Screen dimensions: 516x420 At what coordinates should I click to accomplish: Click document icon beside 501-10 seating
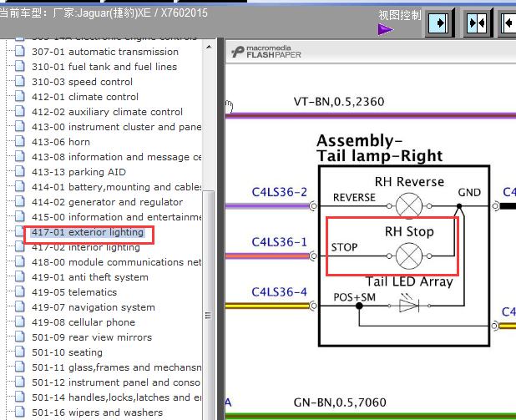pyautogui.click(x=20, y=352)
